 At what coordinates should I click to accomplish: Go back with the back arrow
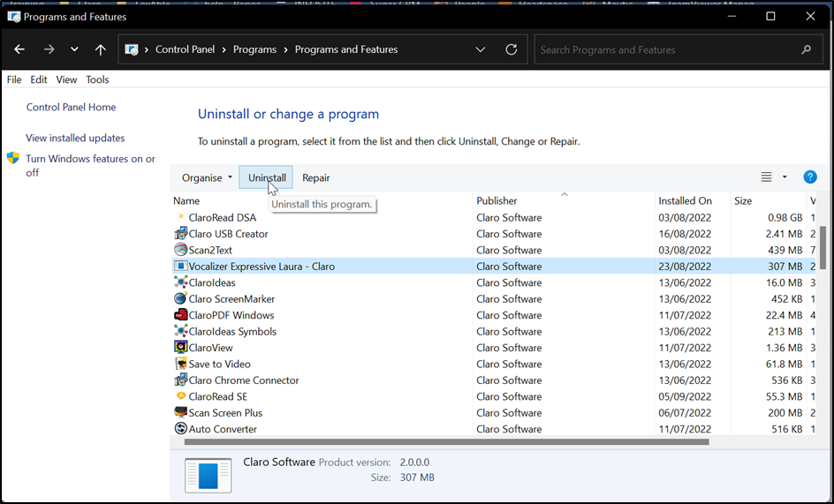(x=19, y=49)
